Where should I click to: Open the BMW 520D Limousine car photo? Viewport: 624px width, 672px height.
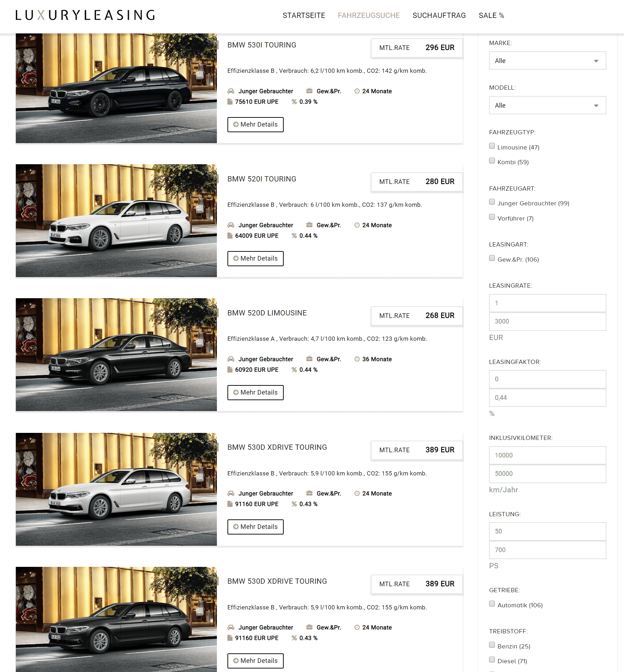click(x=116, y=354)
